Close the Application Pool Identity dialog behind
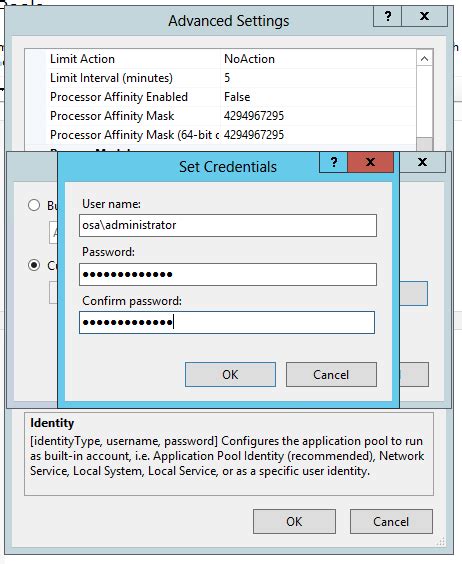The image size is (462, 564). (422, 162)
